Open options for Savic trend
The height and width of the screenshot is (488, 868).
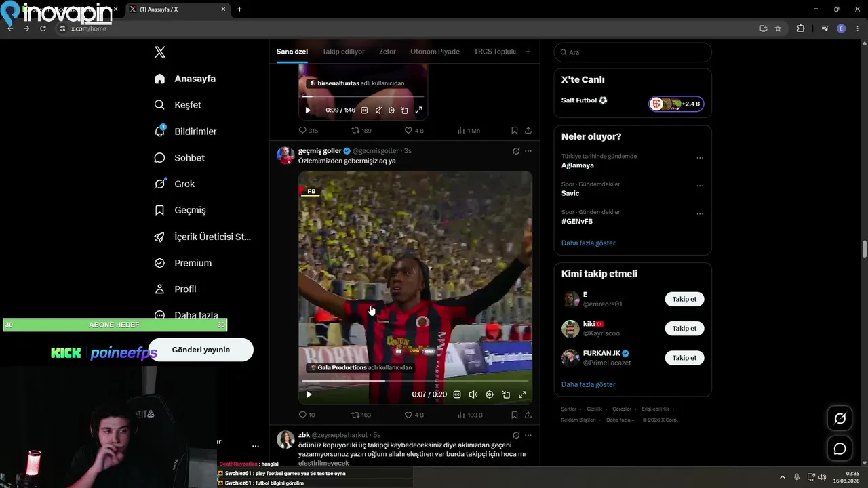click(x=700, y=186)
